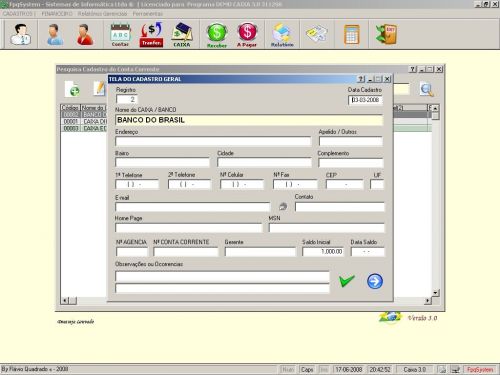
Task: Click the pencil edit icon in Pesquisa window
Action: [99, 89]
